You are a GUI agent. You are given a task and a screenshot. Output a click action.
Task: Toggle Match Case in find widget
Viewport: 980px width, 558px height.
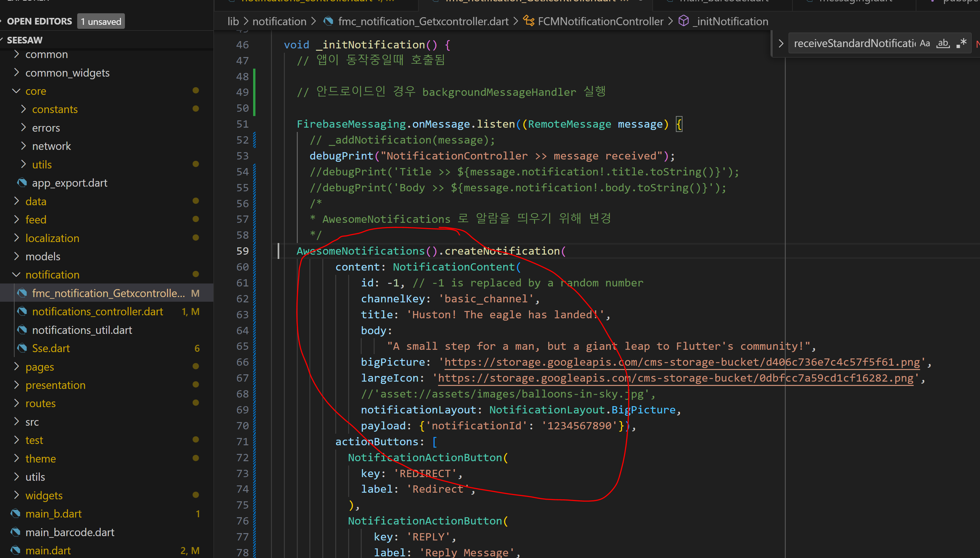925,43
